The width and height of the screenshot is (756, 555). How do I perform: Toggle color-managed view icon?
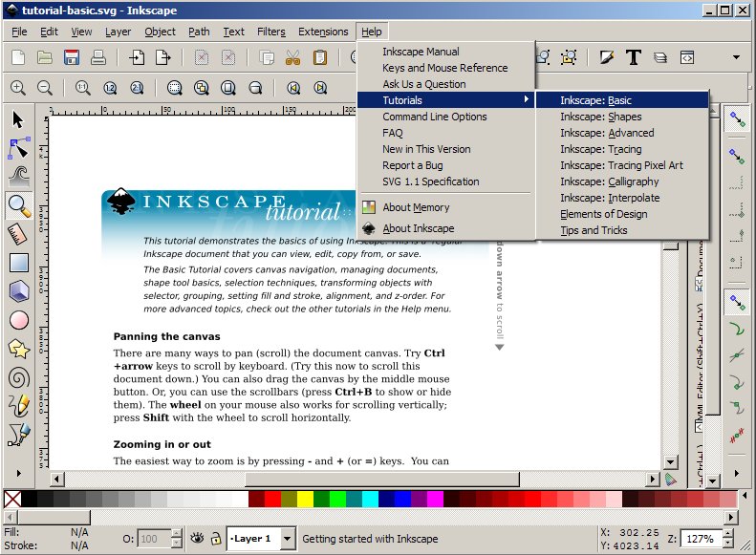pos(670,479)
